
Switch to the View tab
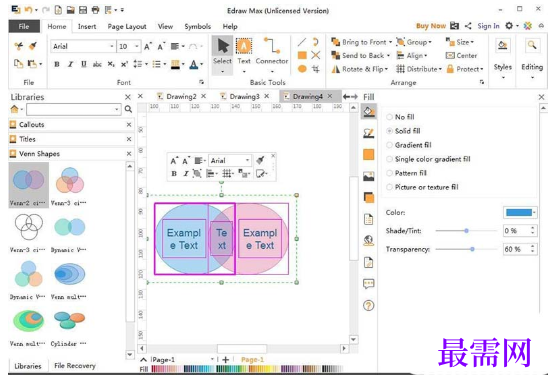pyautogui.click(x=165, y=26)
